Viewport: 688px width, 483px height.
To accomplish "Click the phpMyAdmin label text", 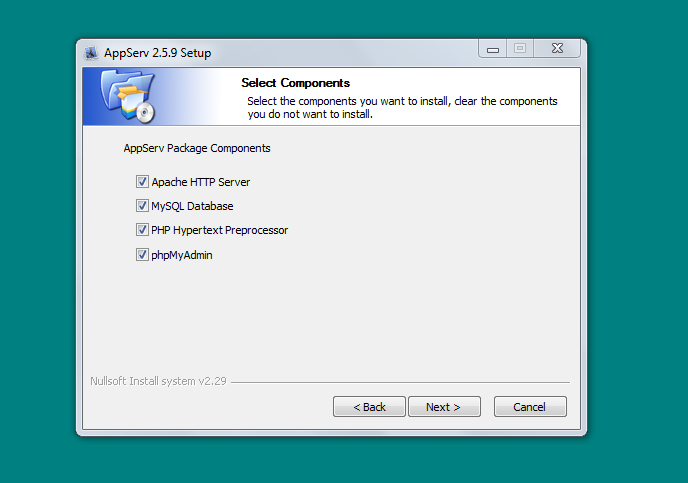I will [182, 255].
